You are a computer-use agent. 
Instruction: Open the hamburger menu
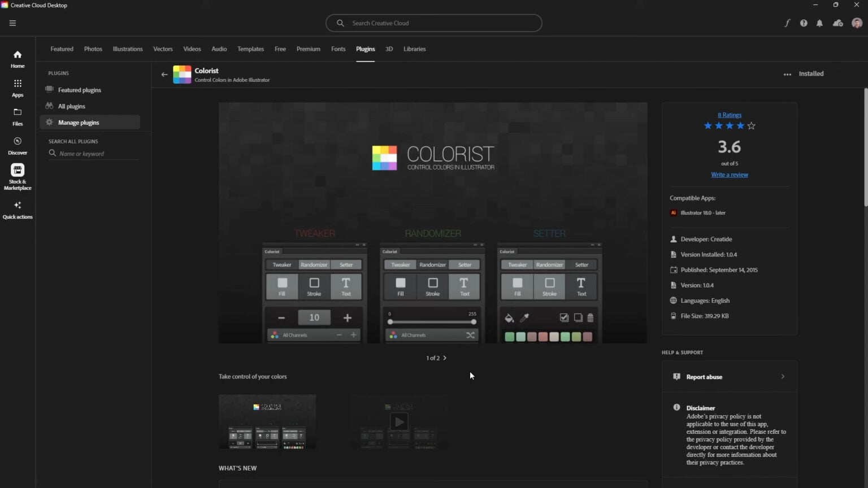tap(12, 23)
